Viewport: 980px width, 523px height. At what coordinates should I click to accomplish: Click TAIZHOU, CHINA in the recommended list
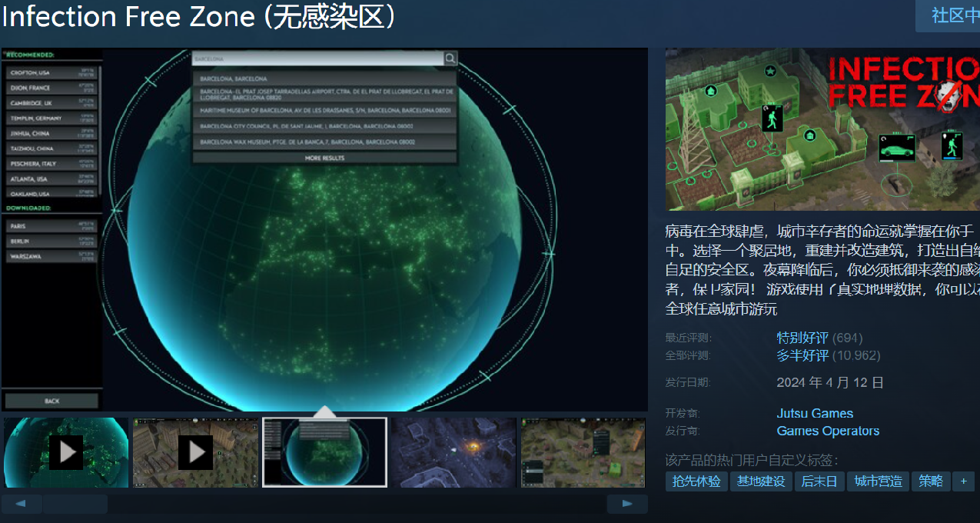tap(52, 148)
